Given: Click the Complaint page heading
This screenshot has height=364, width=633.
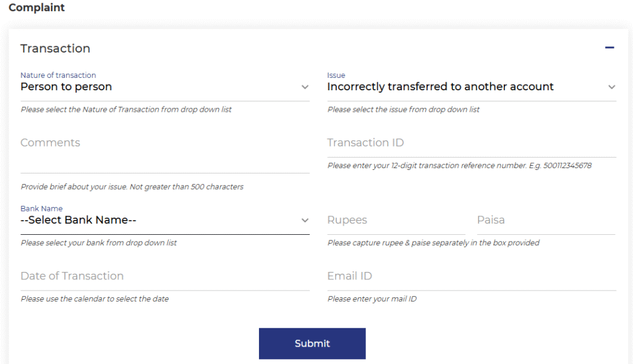Looking at the screenshot, I should coord(36,7).
